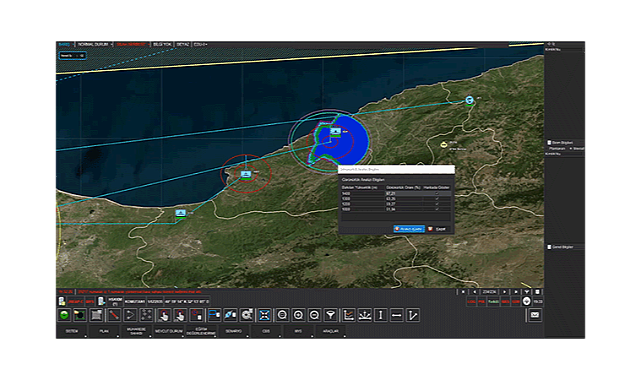This screenshot has width=641, height=380.
Task: Open the last dropdown in the top bar
Action: coord(200,44)
